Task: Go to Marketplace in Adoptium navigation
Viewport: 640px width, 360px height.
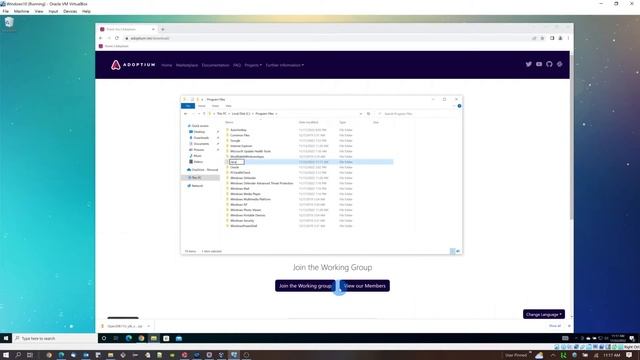Action: (x=187, y=65)
